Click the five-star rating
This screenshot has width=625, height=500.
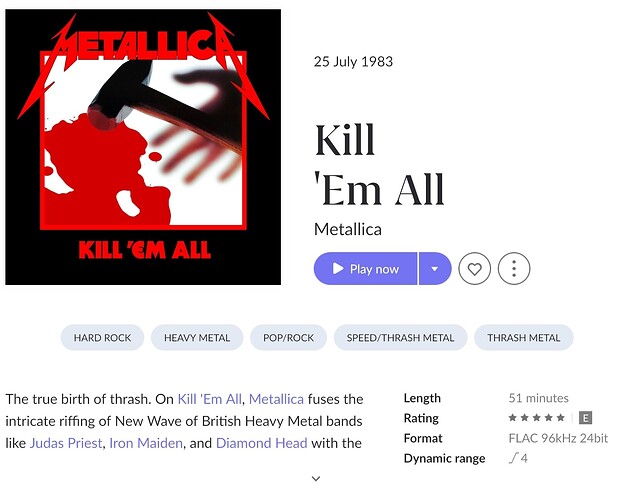[x=536, y=418]
